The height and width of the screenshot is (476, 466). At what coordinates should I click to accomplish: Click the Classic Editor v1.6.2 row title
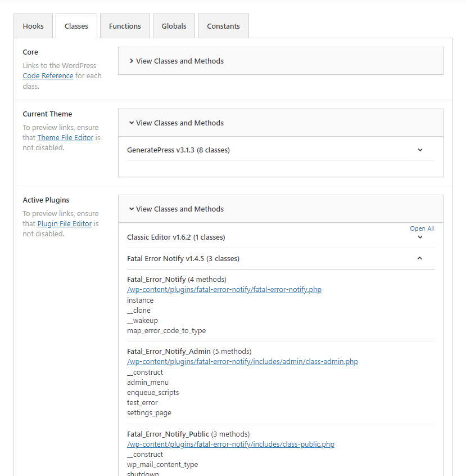pos(176,237)
